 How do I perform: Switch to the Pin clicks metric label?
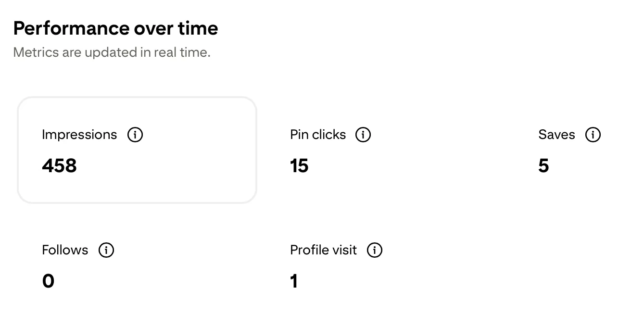[318, 135]
